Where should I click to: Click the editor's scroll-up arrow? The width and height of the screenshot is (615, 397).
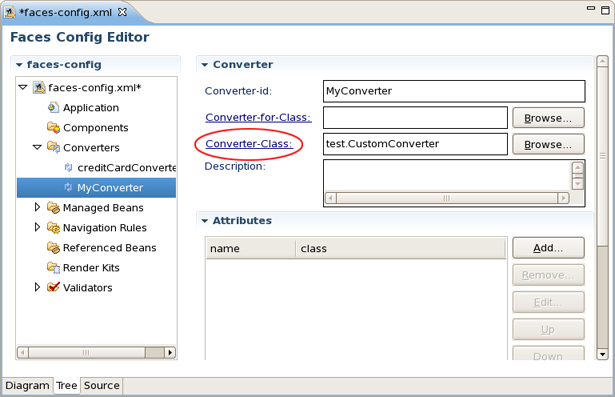click(x=602, y=61)
